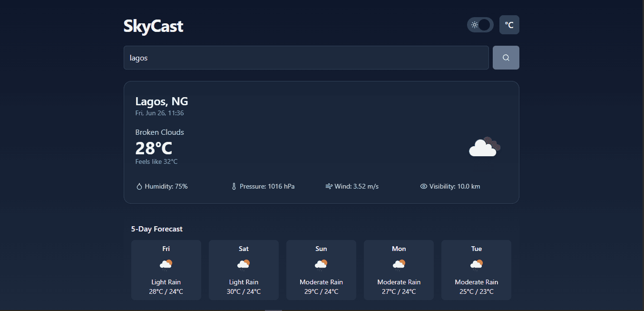Click the sun icon in theme toggle
The height and width of the screenshot is (311, 644).
coord(474,25)
